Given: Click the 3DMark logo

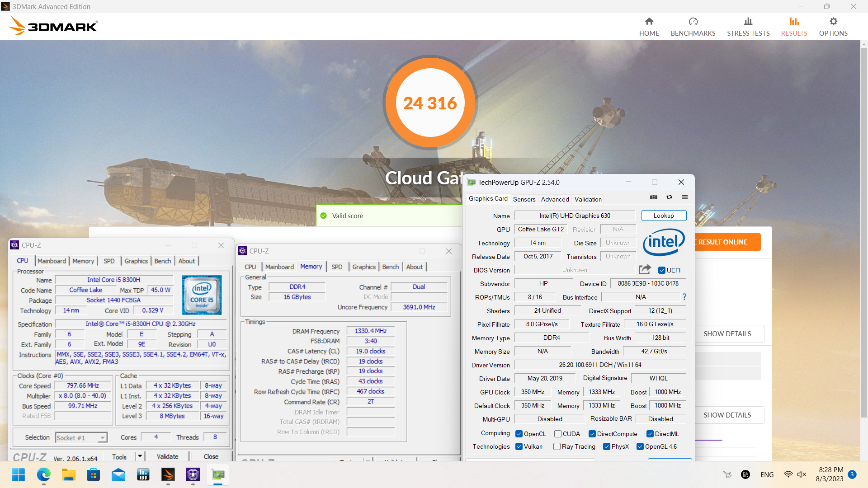Looking at the screenshot, I should click(x=53, y=26).
